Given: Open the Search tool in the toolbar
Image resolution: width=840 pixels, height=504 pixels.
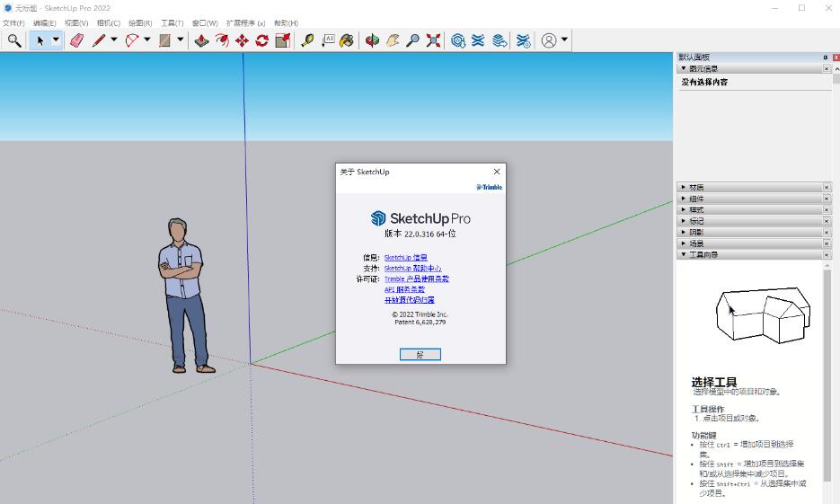Looking at the screenshot, I should pyautogui.click(x=14, y=40).
